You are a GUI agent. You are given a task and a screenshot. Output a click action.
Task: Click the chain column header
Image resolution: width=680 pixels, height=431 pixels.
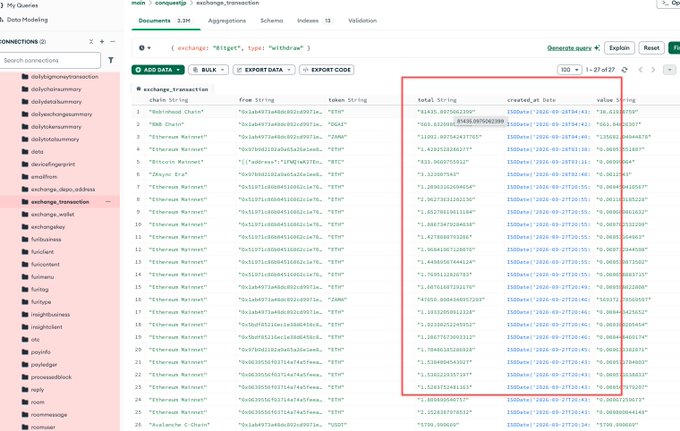click(x=168, y=100)
